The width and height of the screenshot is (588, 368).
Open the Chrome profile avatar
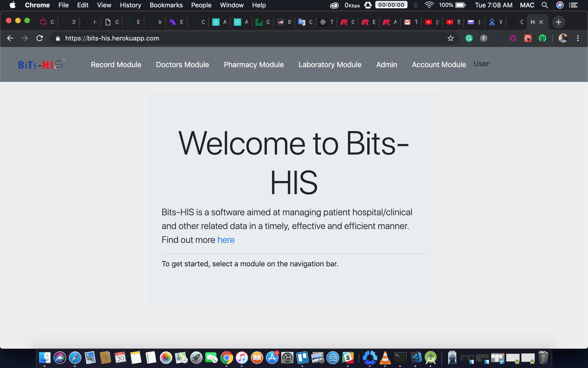click(563, 38)
